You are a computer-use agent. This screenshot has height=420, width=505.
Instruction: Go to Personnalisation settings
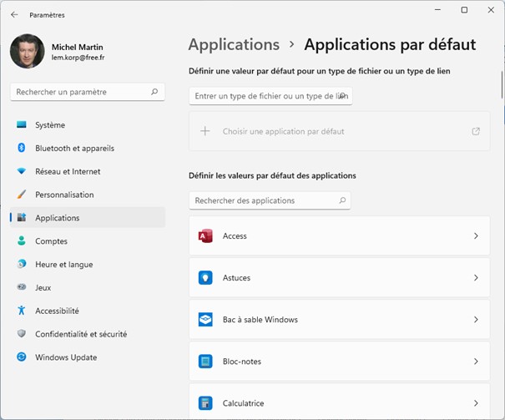(x=64, y=195)
